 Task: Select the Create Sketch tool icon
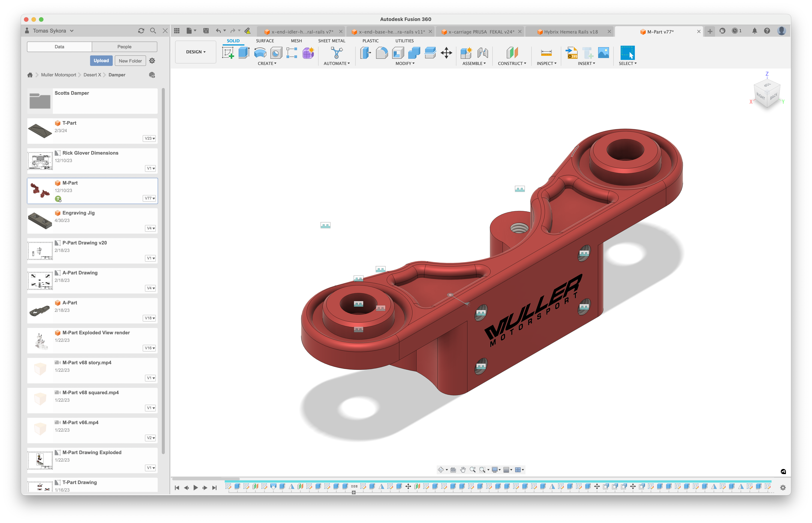228,53
